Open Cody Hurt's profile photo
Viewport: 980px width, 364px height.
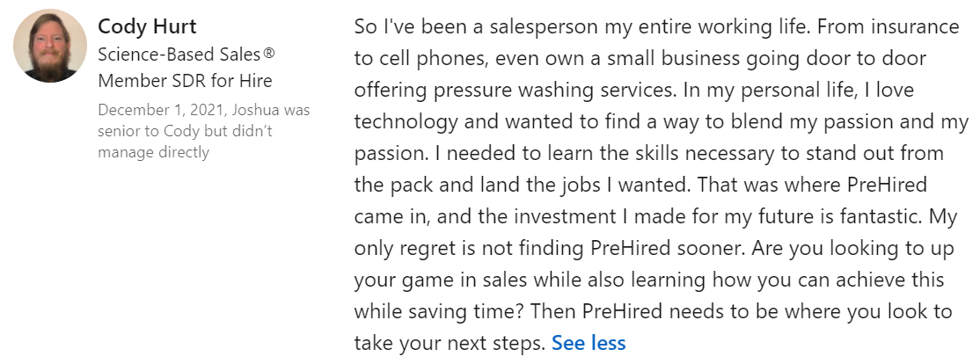(50, 46)
